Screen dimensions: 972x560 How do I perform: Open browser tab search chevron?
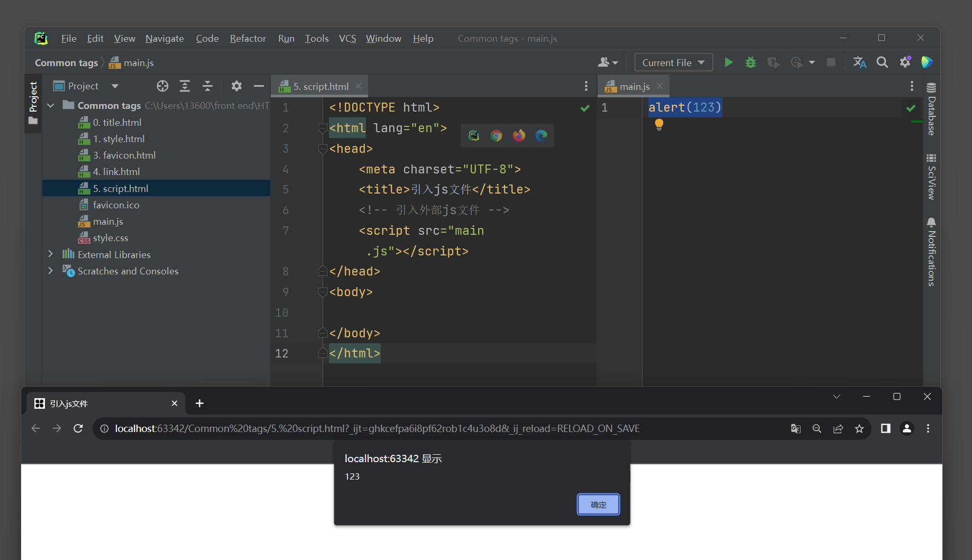point(837,397)
